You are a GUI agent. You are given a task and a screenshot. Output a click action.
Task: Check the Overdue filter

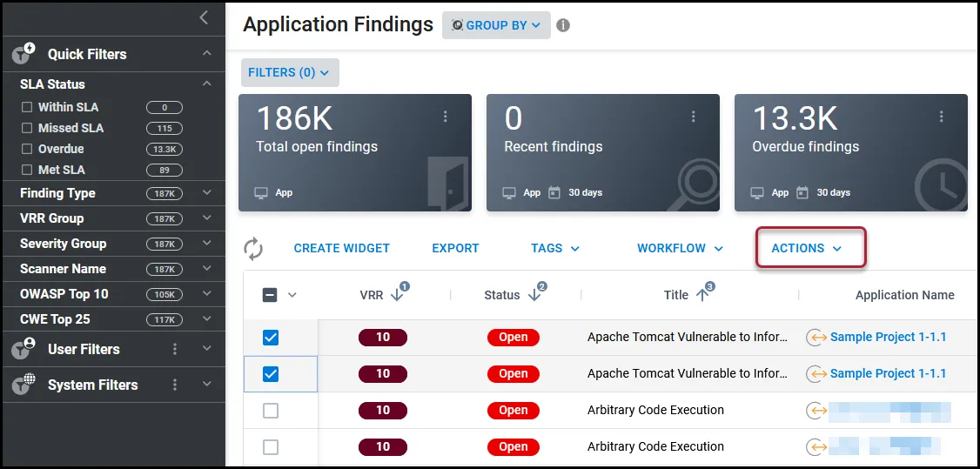[27, 149]
